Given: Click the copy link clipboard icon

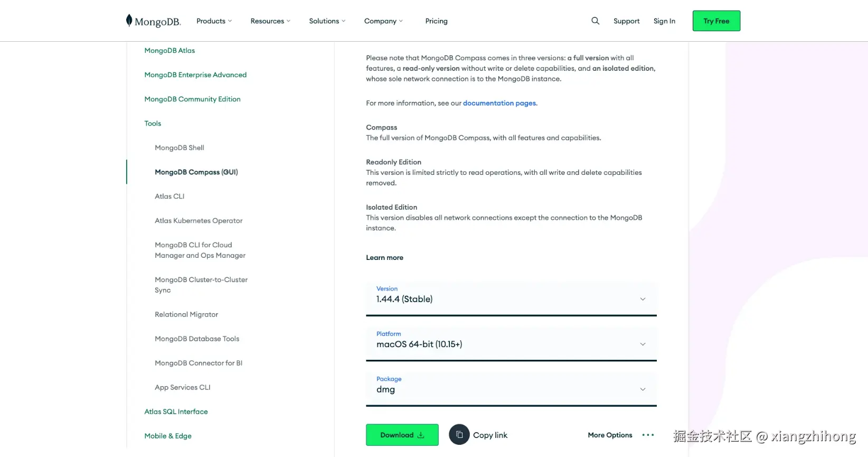Looking at the screenshot, I should pos(459,435).
